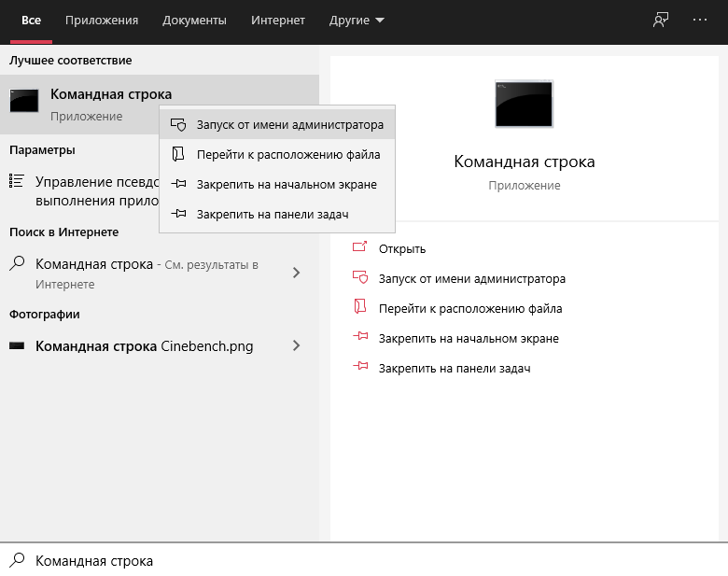The height and width of the screenshot is (576, 728).
Task: Click Командная строка best match icon
Action: [24, 101]
